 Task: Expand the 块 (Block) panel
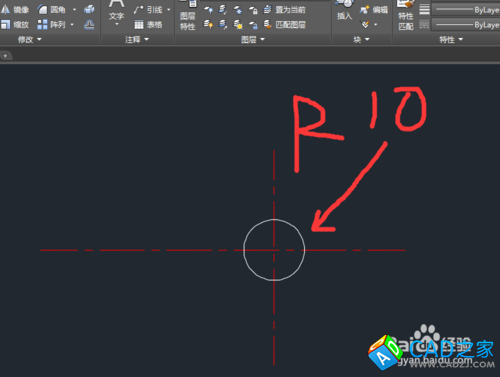(x=361, y=40)
